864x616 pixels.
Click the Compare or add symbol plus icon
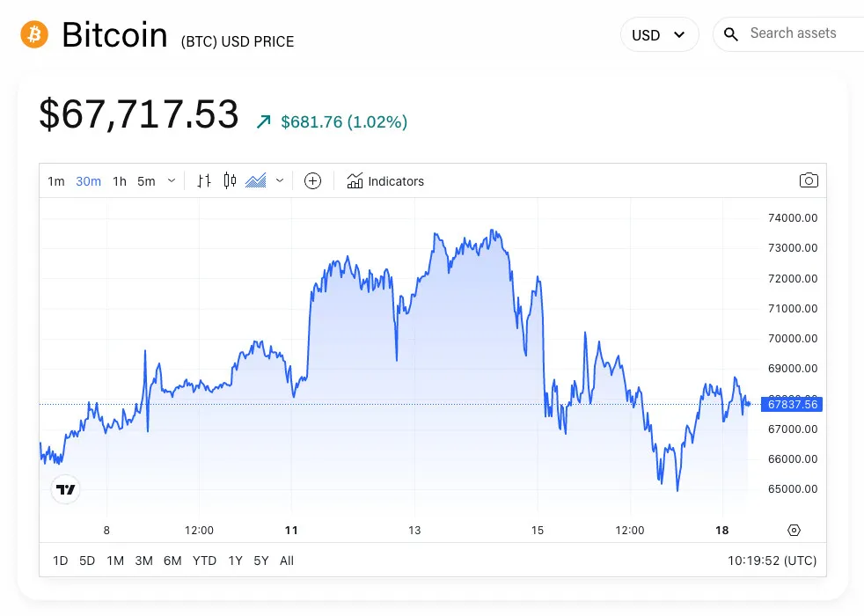[x=312, y=181]
